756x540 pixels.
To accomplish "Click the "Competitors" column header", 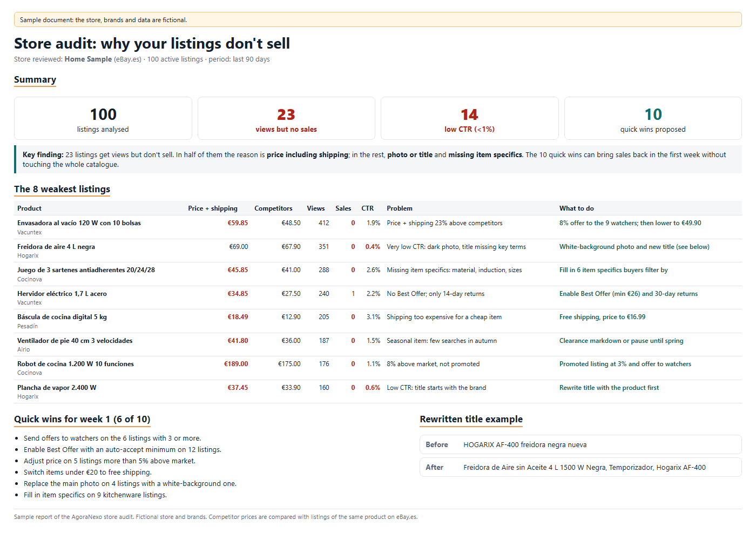I will click(273, 208).
